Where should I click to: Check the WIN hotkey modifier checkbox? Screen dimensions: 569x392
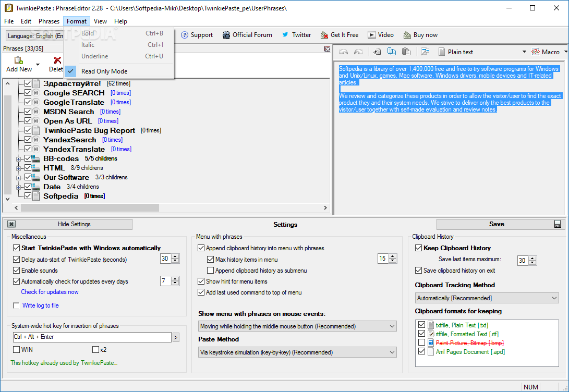[x=16, y=350]
